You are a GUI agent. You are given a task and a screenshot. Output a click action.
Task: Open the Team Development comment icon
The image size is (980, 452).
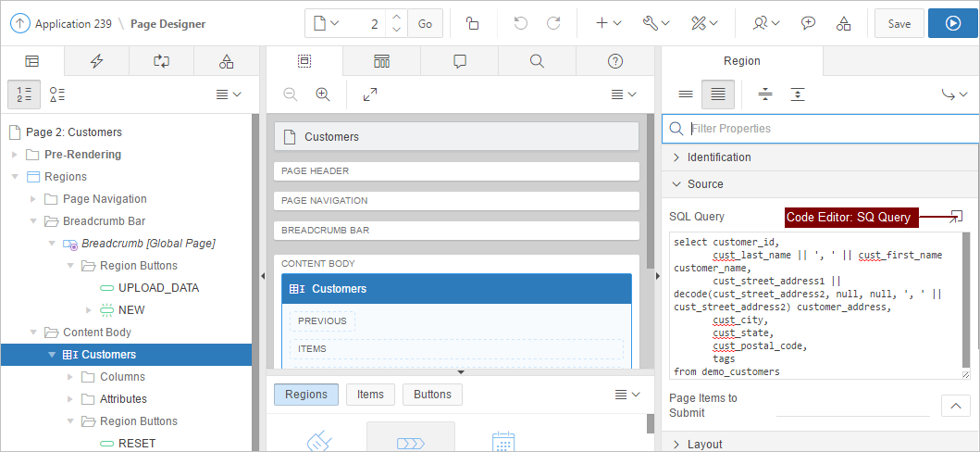pyautogui.click(x=808, y=23)
